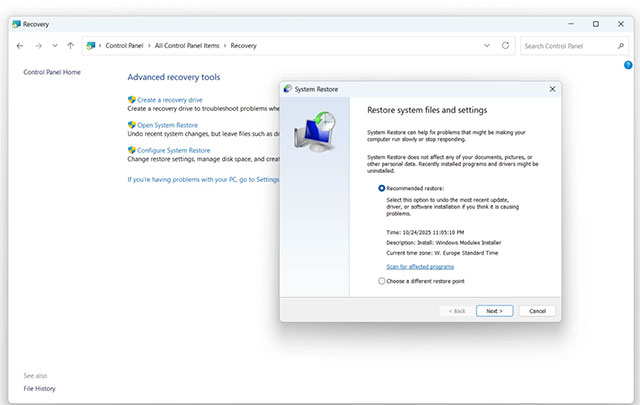Click the Recovery window title icon
Viewport: 640px width, 405px height.
[16, 24]
